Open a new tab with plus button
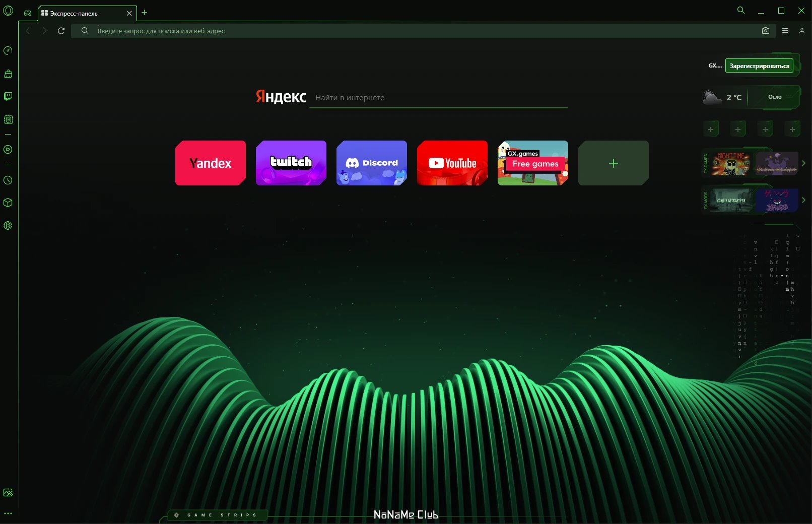Viewport: 812px width, 524px height. pos(144,13)
